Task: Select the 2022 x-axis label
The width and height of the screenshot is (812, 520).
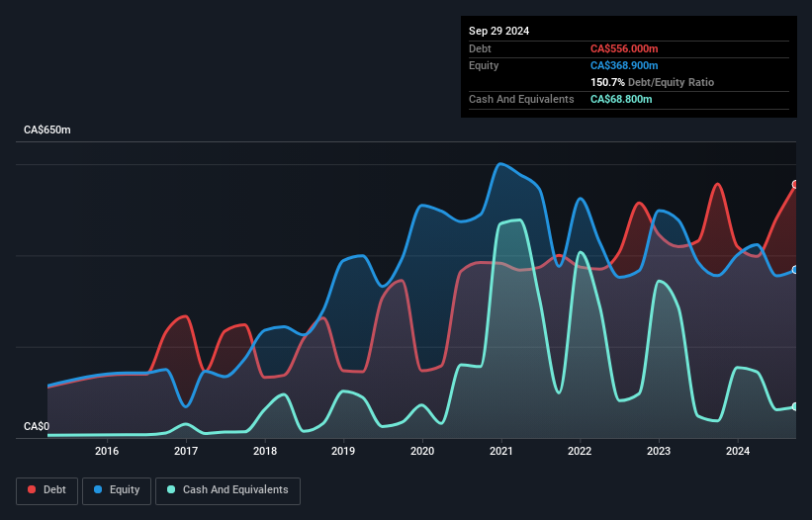Action: pos(580,451)
